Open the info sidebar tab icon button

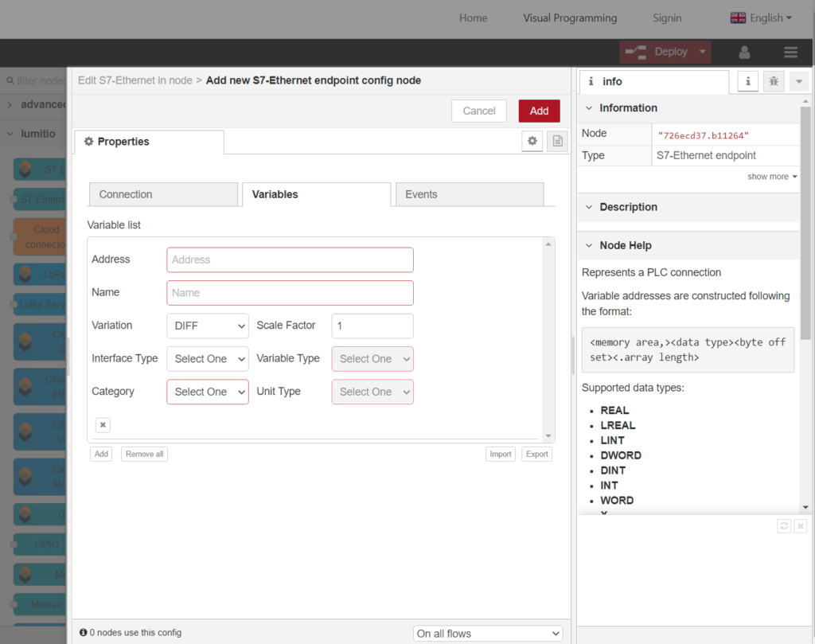pyautogui.click(x=748, y=81)
